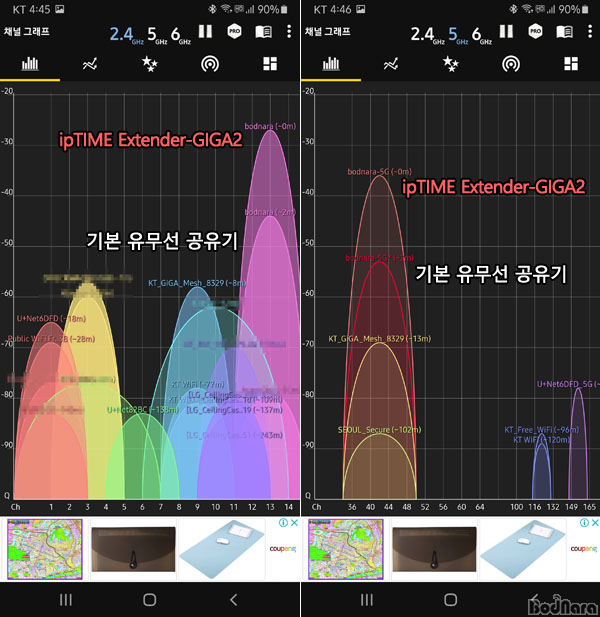
Task: Open dashboard grid tab in left screenshot
Action: click(x=270, y=64)
